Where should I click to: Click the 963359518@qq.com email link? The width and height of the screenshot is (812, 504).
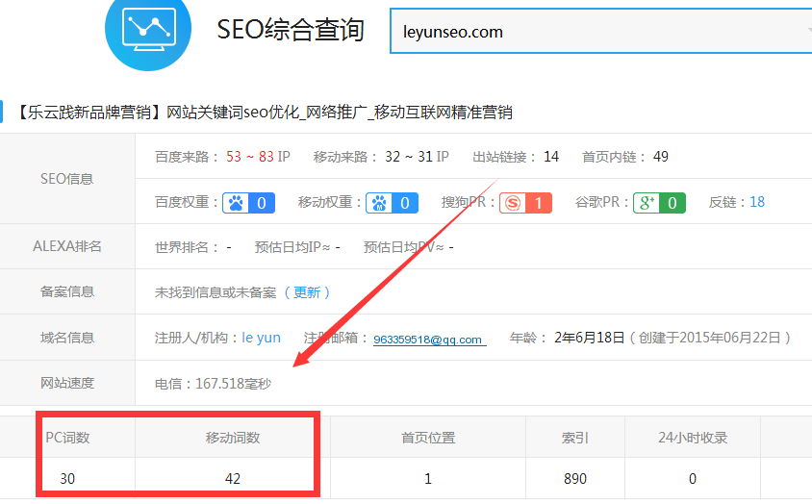click(x=430, y=340)
